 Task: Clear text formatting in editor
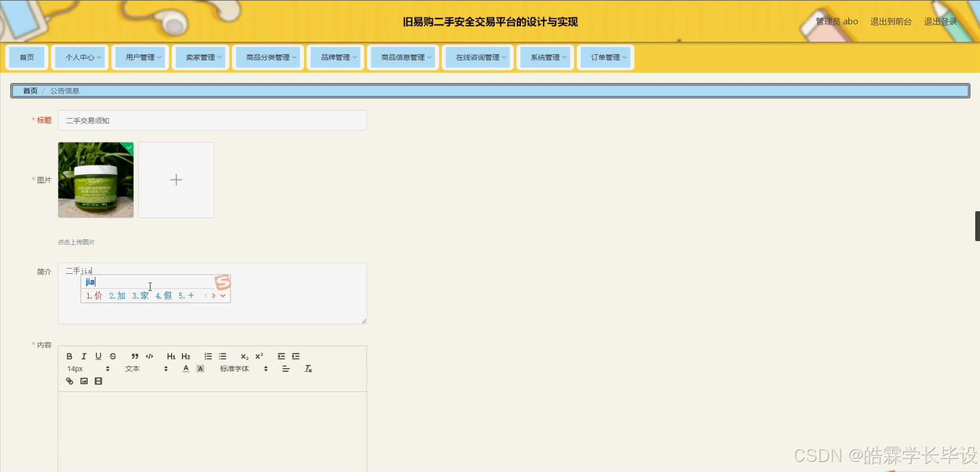308,369
